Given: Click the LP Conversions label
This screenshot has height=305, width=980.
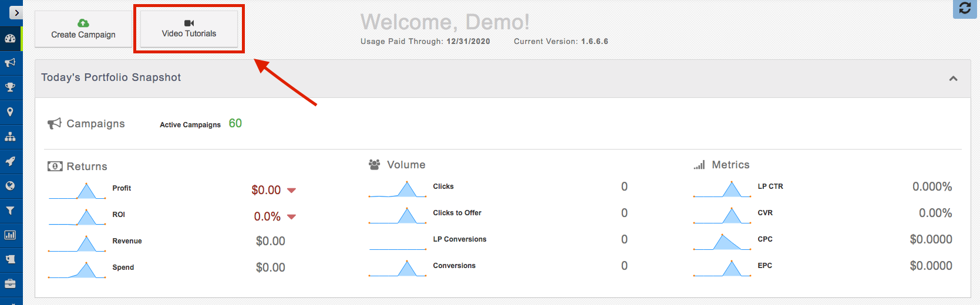Looking at the screenshot, I should coord(460,239).
